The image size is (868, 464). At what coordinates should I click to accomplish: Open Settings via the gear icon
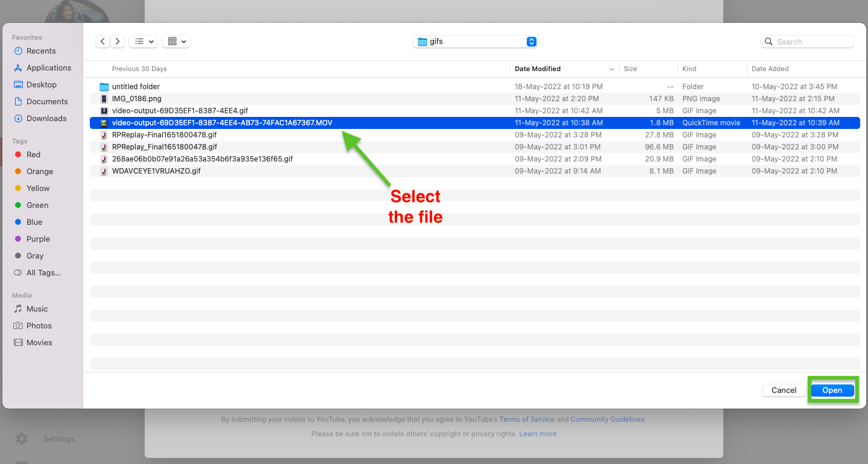[21, 439]
